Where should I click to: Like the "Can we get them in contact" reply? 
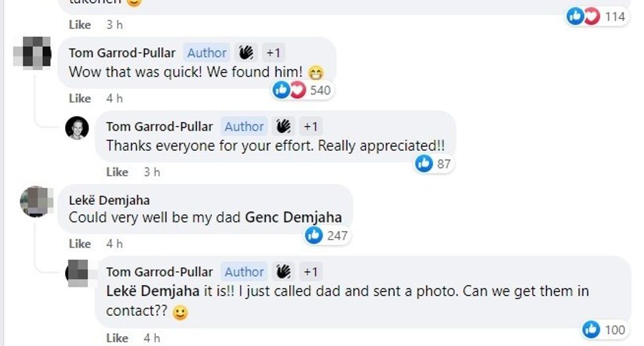[x=117, y=338]
